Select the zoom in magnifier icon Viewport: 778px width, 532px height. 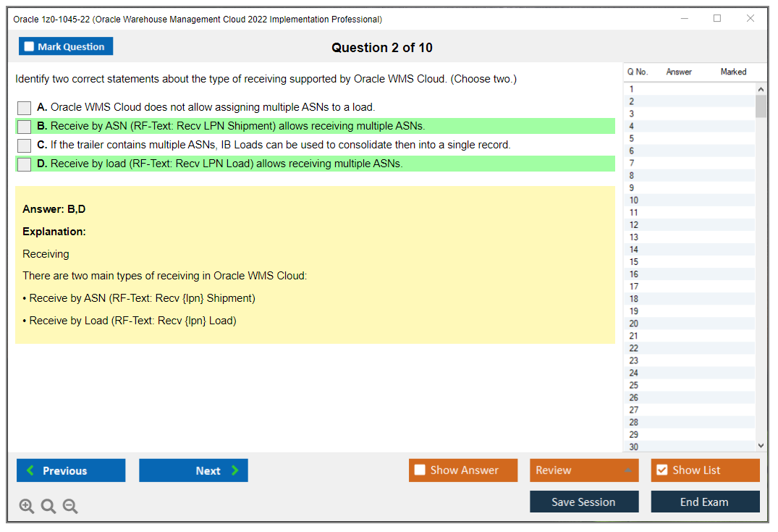point(26,506)
